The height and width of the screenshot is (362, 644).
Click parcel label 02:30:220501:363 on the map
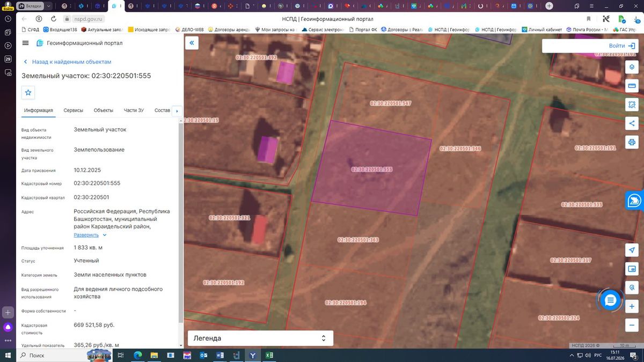pyautogui.click(x=358, y=240)
